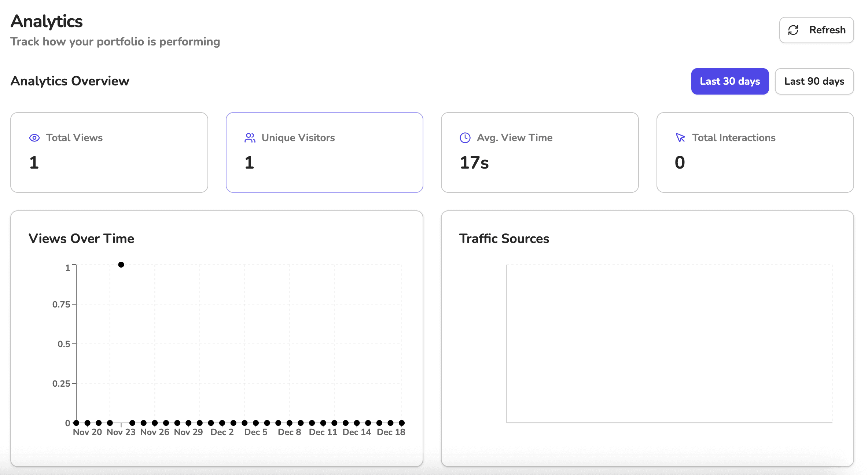Click the Nov 20 axis label on the chart

pos(87,432)
